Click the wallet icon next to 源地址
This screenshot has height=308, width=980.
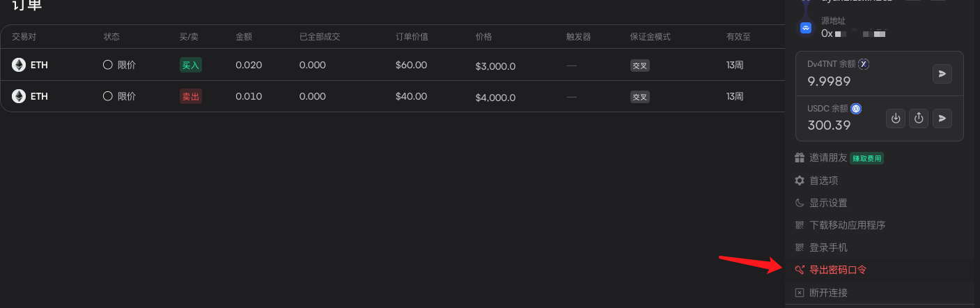click(x=806, y=28)
